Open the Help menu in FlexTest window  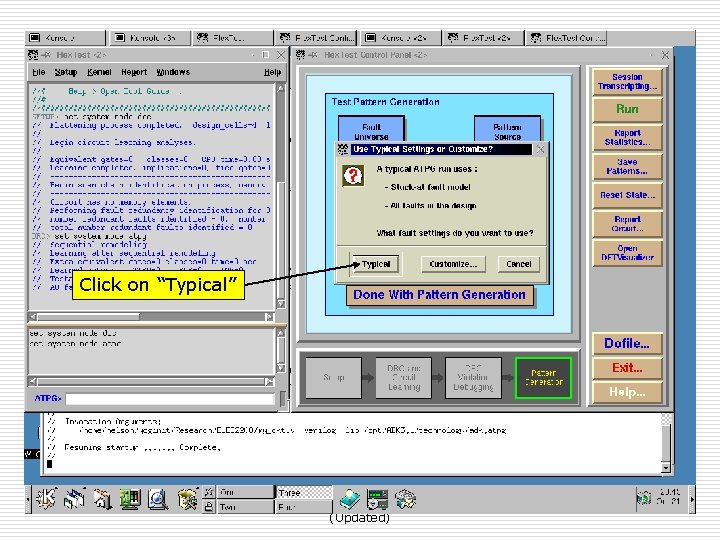click(x=272, y=72)
